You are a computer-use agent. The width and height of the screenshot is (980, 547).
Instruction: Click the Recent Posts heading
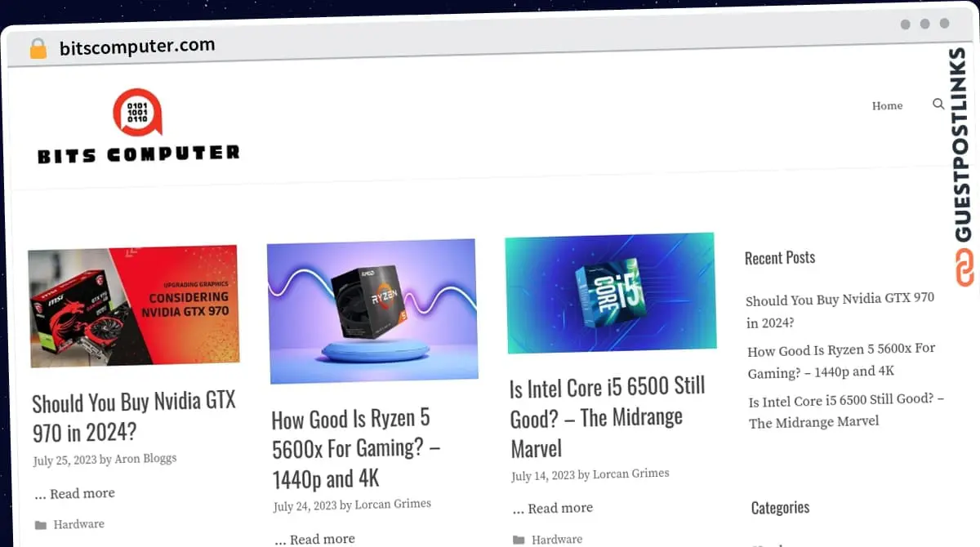pos(780,258)
